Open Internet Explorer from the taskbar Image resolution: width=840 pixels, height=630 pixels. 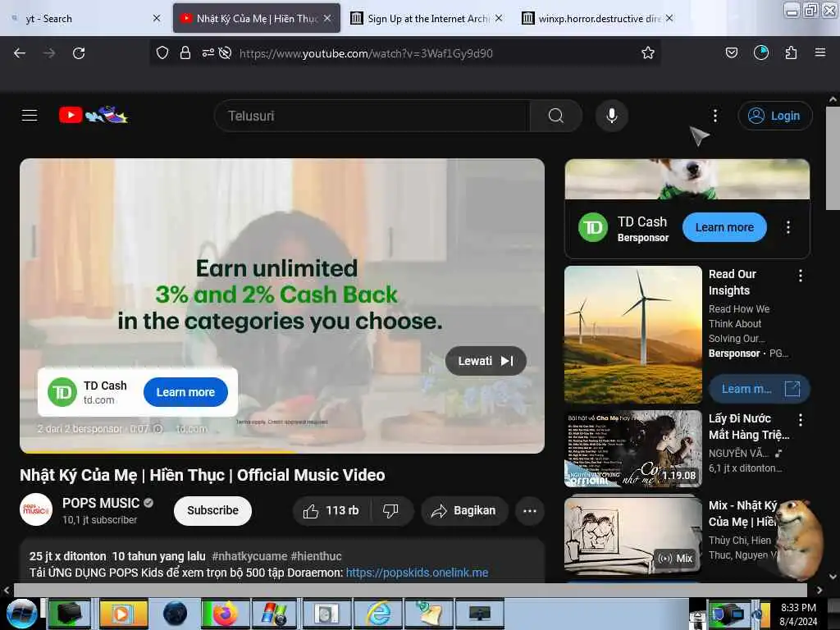click(379, 614)
